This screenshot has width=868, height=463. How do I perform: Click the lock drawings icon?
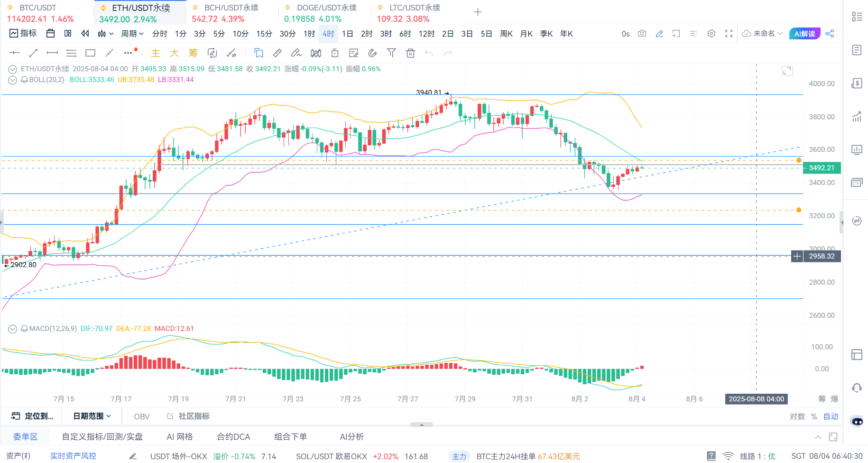pyautogui.click(x=335, y=53)
